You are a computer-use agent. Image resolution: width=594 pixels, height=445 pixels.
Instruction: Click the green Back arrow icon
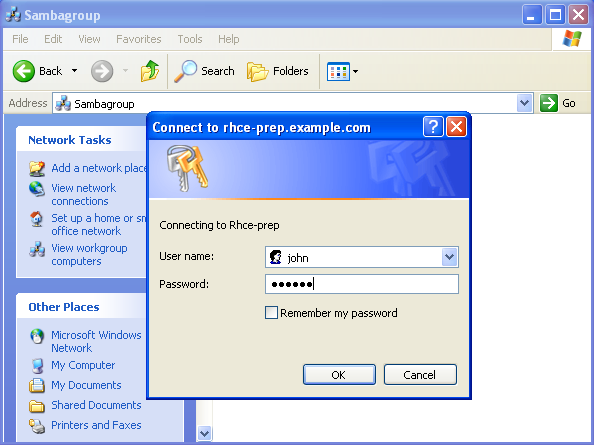(x=23, y=71)
